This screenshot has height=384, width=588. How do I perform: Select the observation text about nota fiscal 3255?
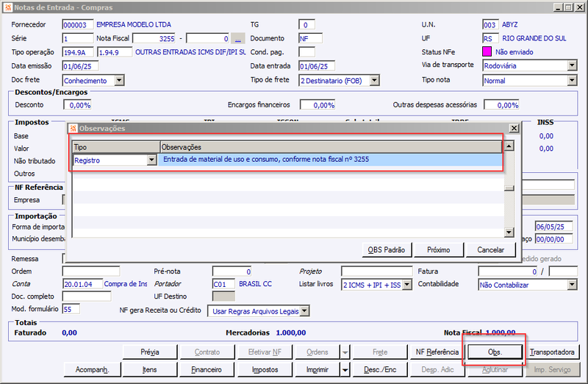click(266, 159)
